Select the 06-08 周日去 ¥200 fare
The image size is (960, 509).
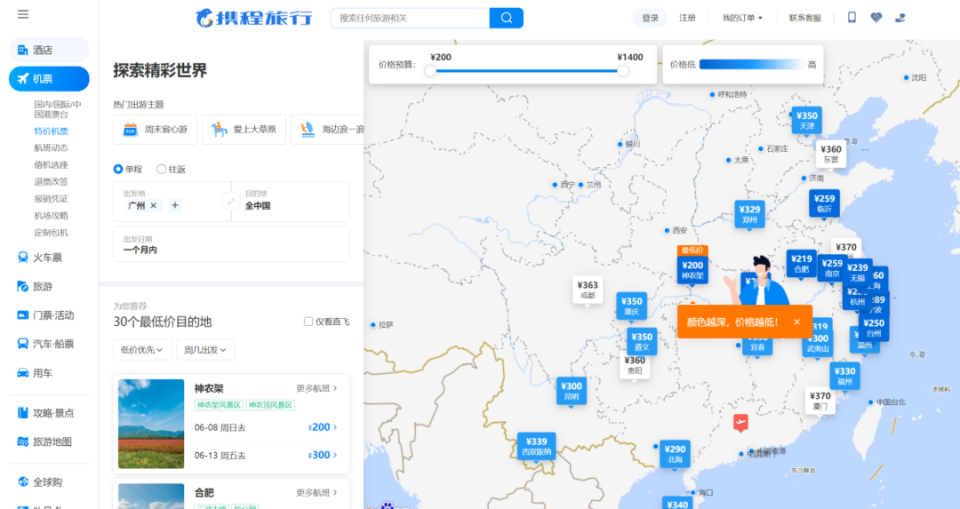click(267, 427)
